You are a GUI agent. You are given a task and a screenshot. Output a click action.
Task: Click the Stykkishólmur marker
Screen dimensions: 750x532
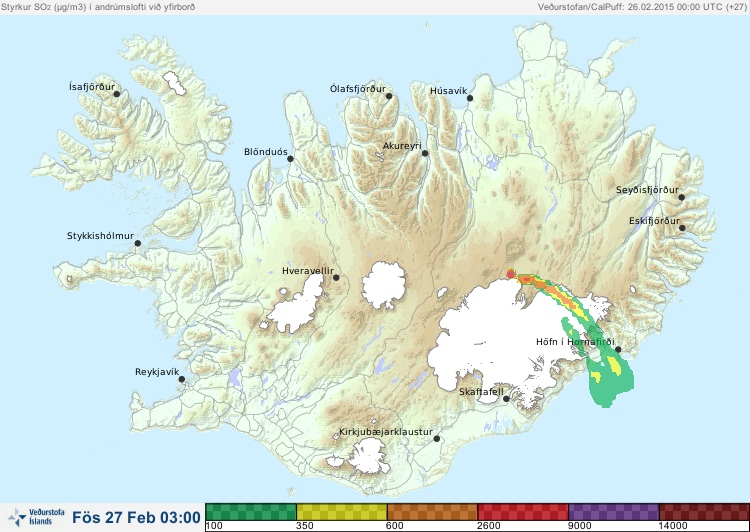pos(138,244)
